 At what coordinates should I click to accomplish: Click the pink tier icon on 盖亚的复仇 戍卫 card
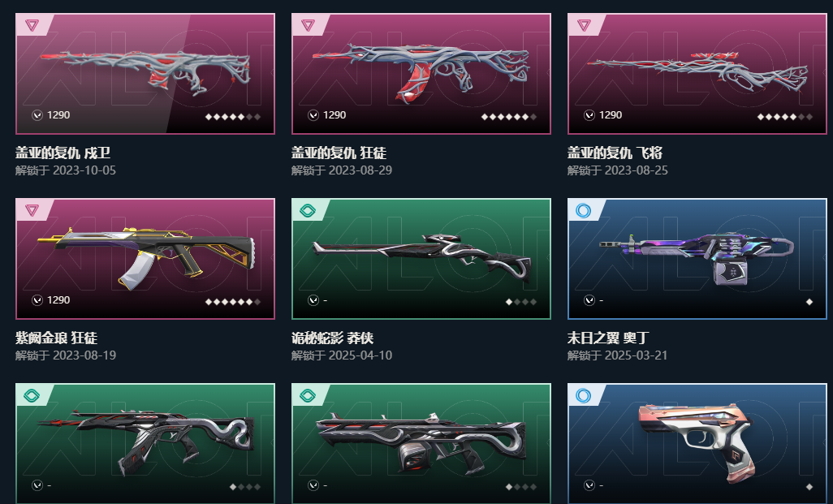tap(32, 25)
